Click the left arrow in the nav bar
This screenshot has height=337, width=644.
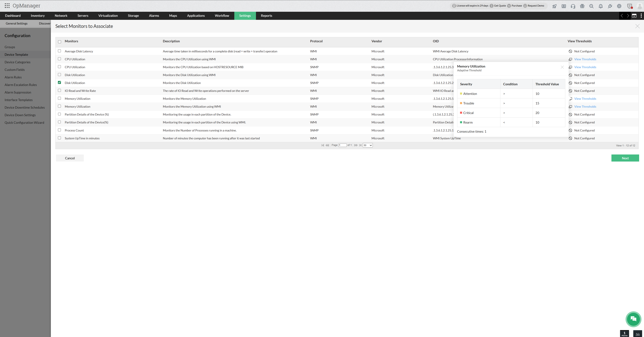(x=622, y=15)
